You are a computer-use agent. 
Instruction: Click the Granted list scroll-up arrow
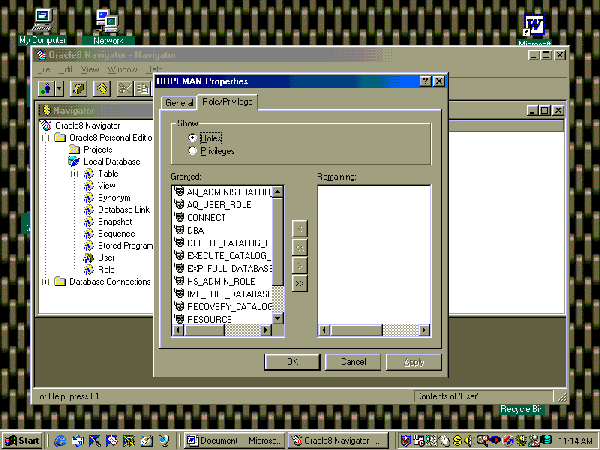coord(278,192)
